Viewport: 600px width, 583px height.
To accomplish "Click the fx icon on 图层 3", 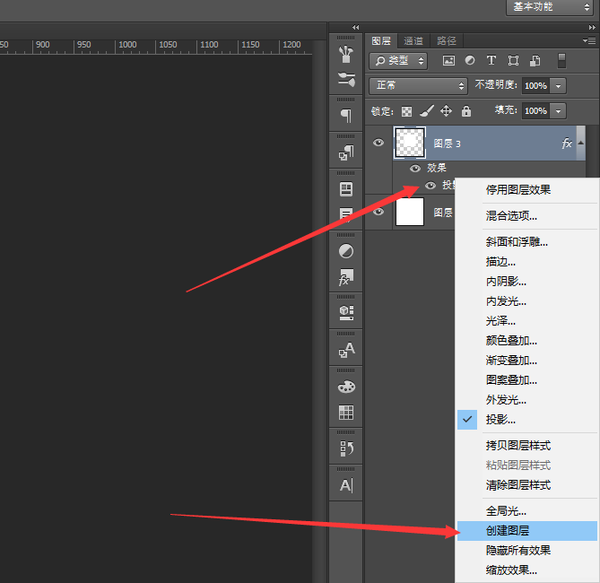I will [x=566, y=143].
